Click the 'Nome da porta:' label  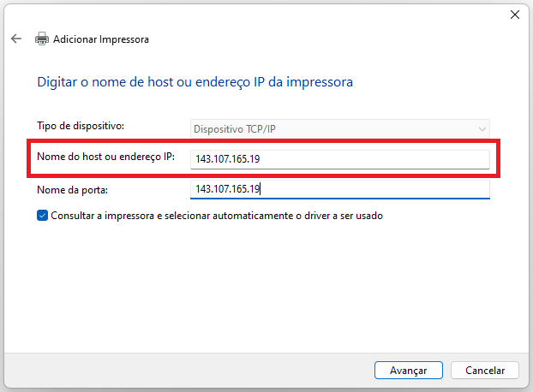(72, 190)
